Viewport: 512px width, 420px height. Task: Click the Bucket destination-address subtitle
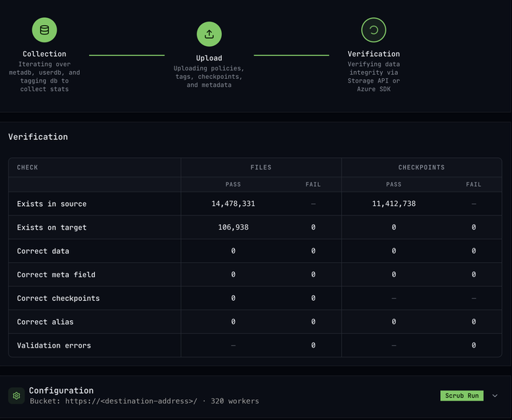[x=144, y=401]
